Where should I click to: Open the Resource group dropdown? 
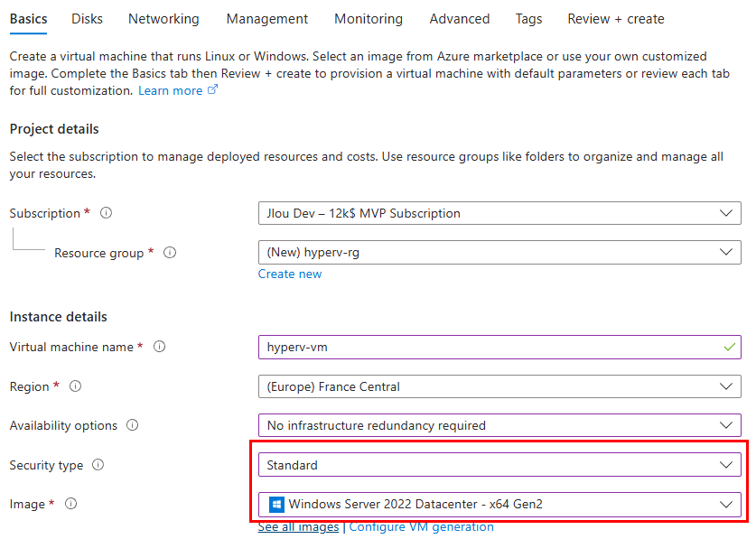coord(499,252)
